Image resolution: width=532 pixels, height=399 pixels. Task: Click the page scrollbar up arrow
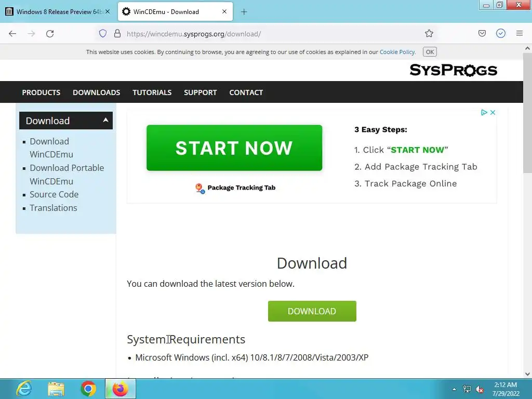click(x=527, y=48)
